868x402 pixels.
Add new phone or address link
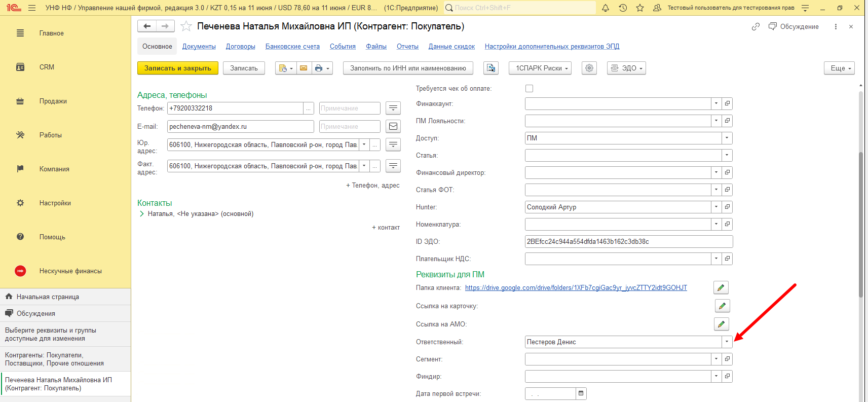pyautogui.click(x=372, y=185)
